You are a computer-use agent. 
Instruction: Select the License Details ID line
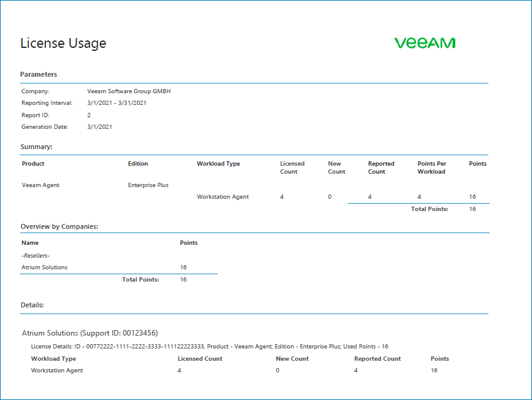209,347
